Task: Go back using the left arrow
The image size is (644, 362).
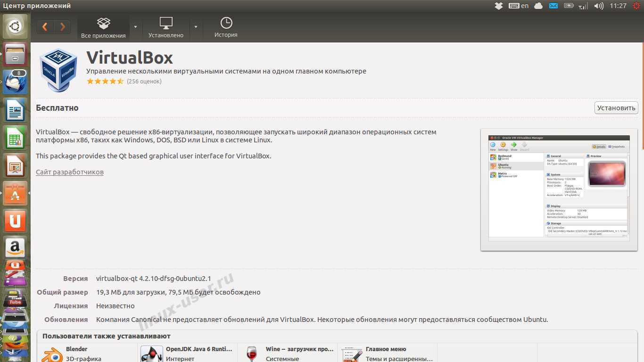Action: (x=45, y=27)
